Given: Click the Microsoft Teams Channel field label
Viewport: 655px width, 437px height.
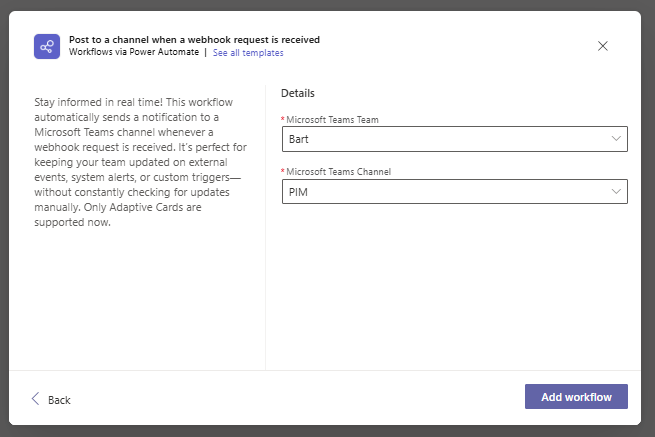Looking at the screenshot, I should (338, 172).
